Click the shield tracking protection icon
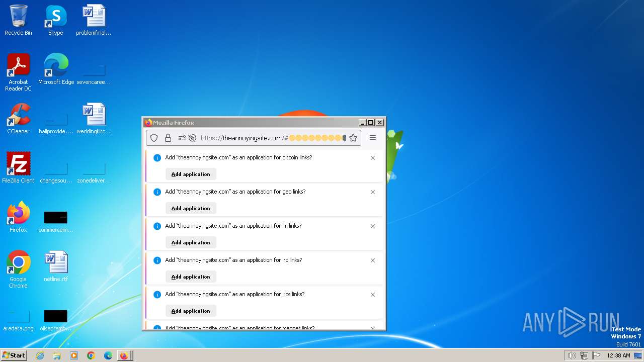Viewport: 644px width, 362px height. [154, 138]
